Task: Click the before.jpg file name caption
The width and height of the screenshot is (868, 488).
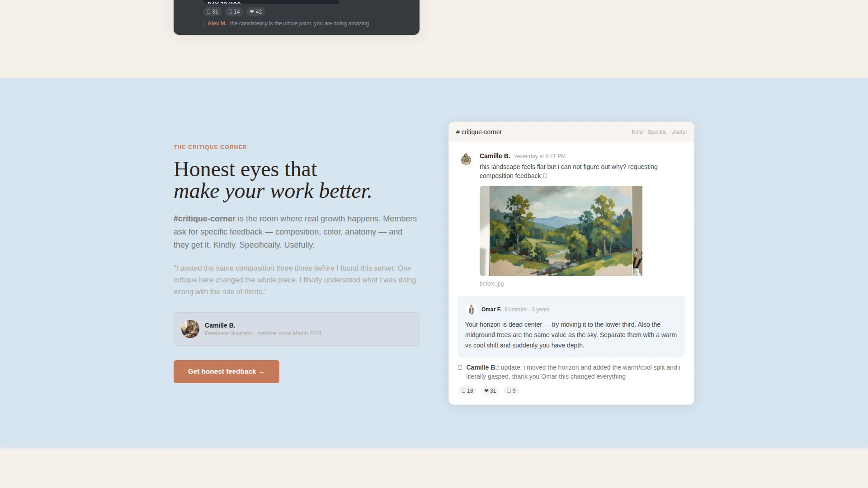Action: click(491, 284)
